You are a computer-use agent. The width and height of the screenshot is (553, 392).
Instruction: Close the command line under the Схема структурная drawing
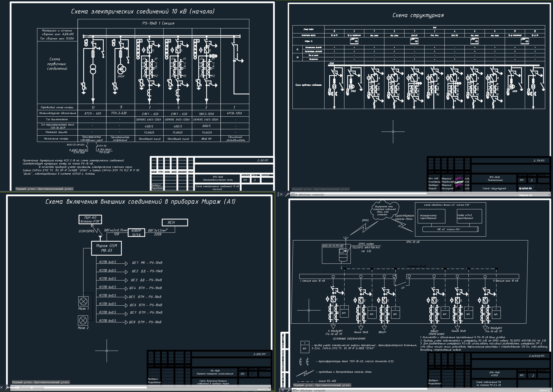pos(281,194)
